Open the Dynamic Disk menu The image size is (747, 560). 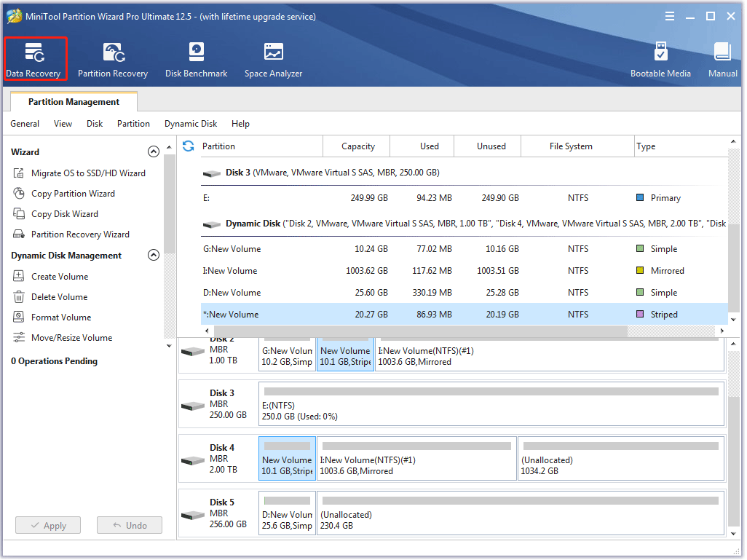point(191,124)
